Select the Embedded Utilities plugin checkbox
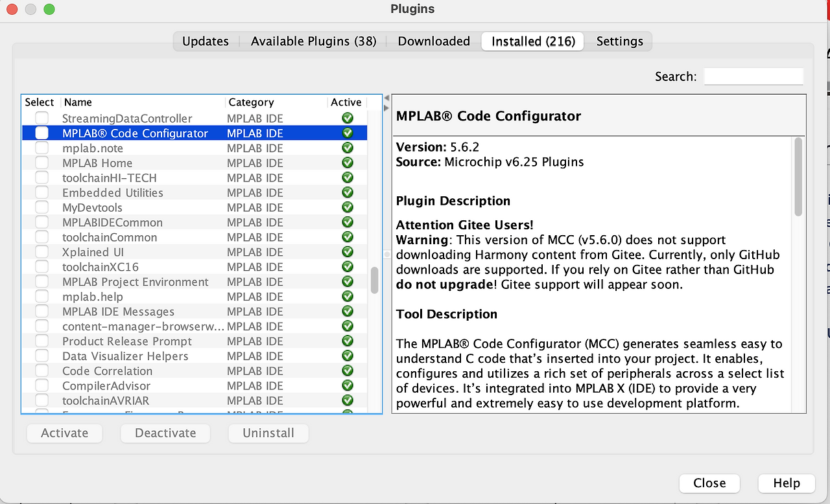Viewport: 830px width, 504px height. click(x=41, y=192)
